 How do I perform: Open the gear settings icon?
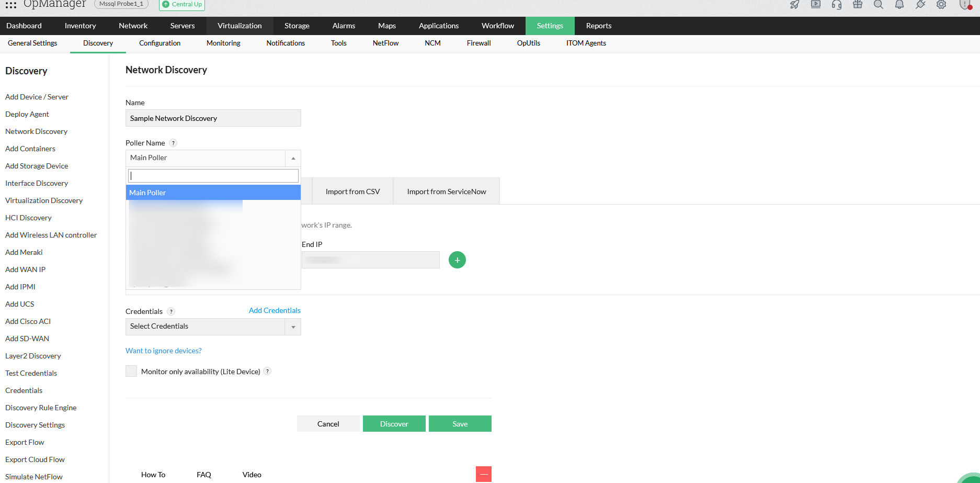941,5
